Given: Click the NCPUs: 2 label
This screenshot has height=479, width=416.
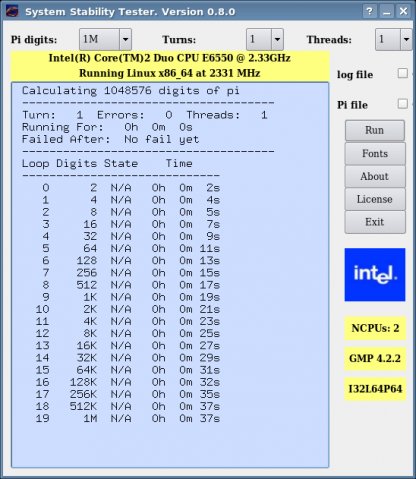Looking at the screenshot, I should coord(375,328).
